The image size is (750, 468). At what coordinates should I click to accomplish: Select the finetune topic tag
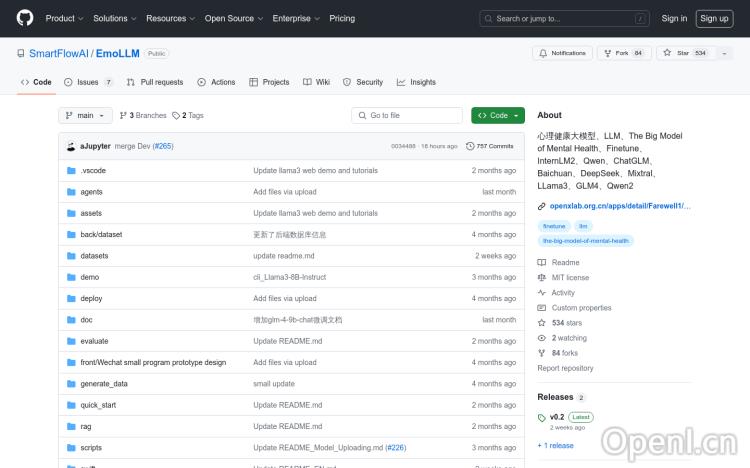coord(554,226)
